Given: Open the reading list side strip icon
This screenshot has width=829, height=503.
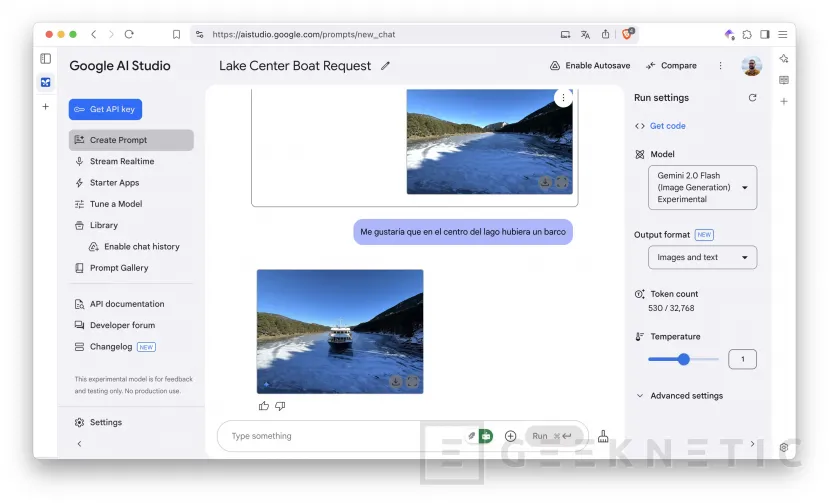Looking at the screenshot, I should click(x=784, y=80).
